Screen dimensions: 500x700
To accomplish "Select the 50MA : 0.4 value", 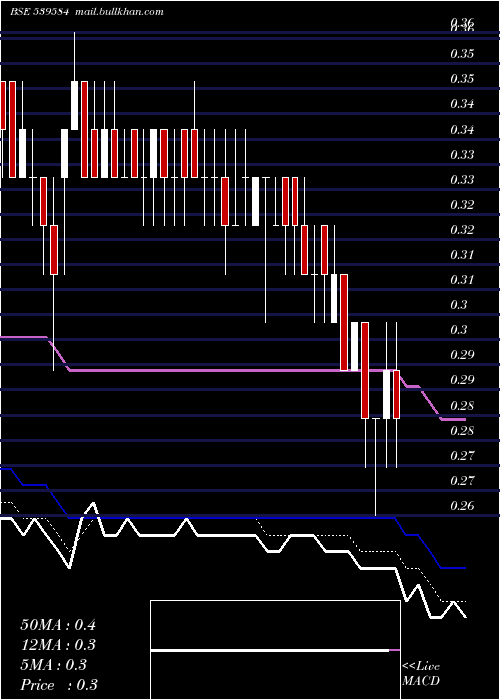I will [58, 625].
